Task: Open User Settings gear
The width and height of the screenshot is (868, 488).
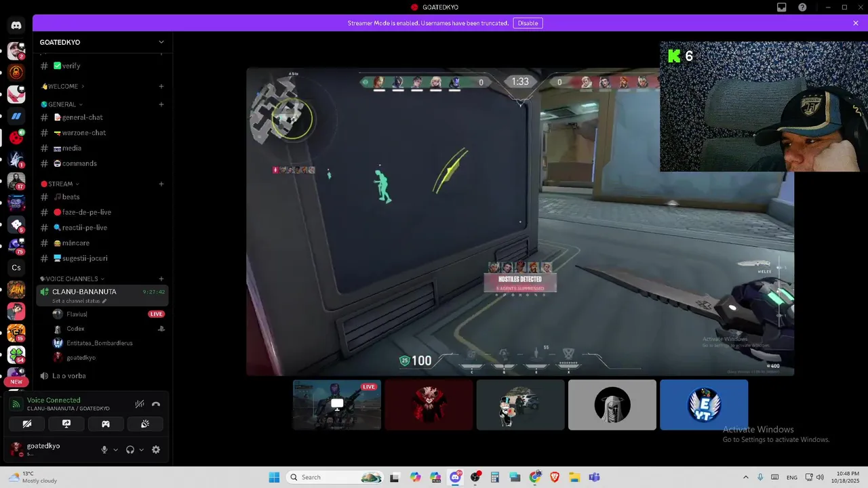Action: 156,449
